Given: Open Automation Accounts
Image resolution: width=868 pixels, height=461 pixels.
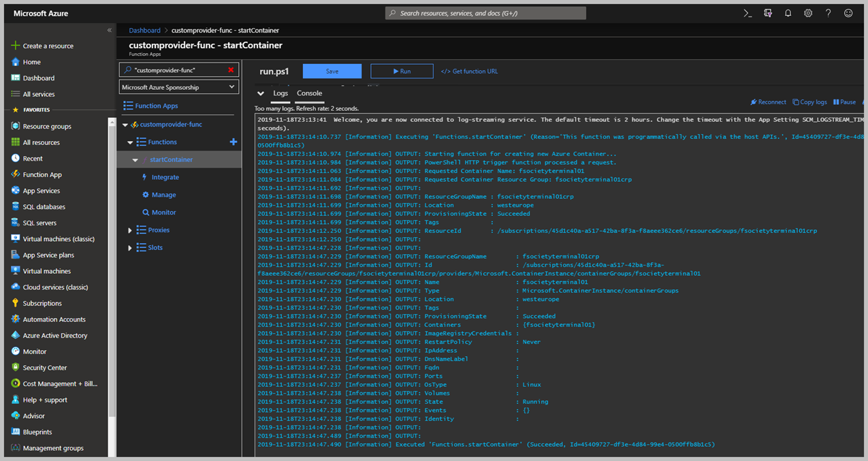Looking at the screenshot, I should [48, 319].
